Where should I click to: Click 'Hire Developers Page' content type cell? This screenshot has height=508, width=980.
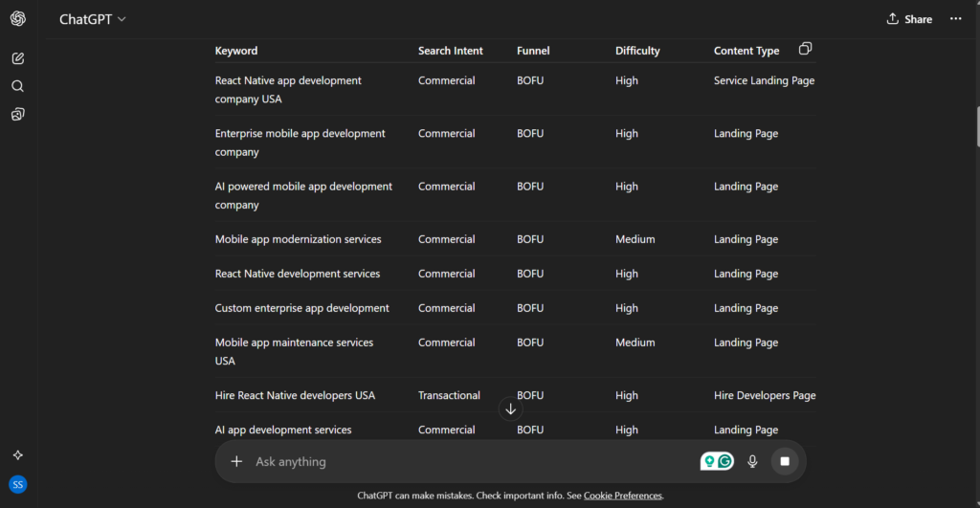(765, 395)
